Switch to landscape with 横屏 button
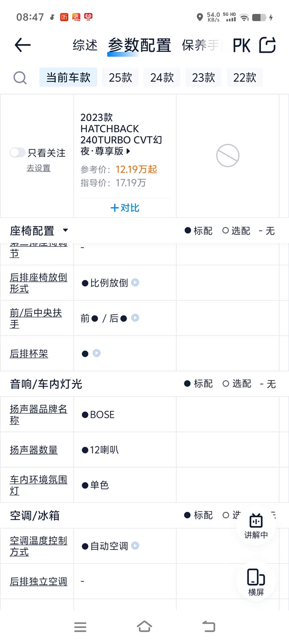Image resolution: width=289 pixels, height=644 pixels. (256, 582)
